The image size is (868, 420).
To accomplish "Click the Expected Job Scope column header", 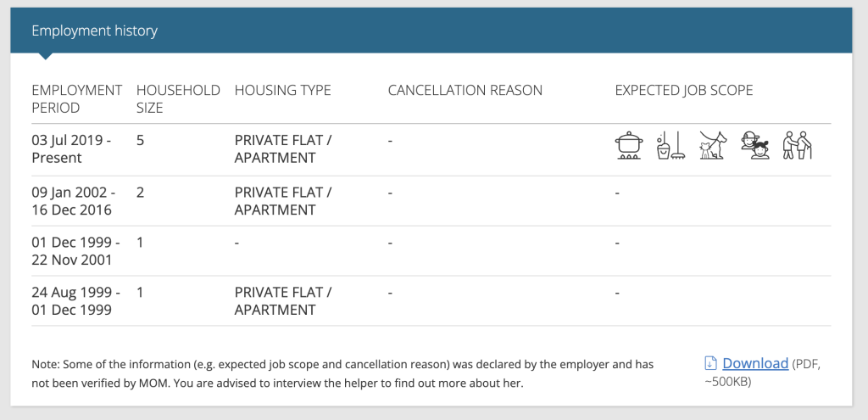I will click(x=684, y=90).
